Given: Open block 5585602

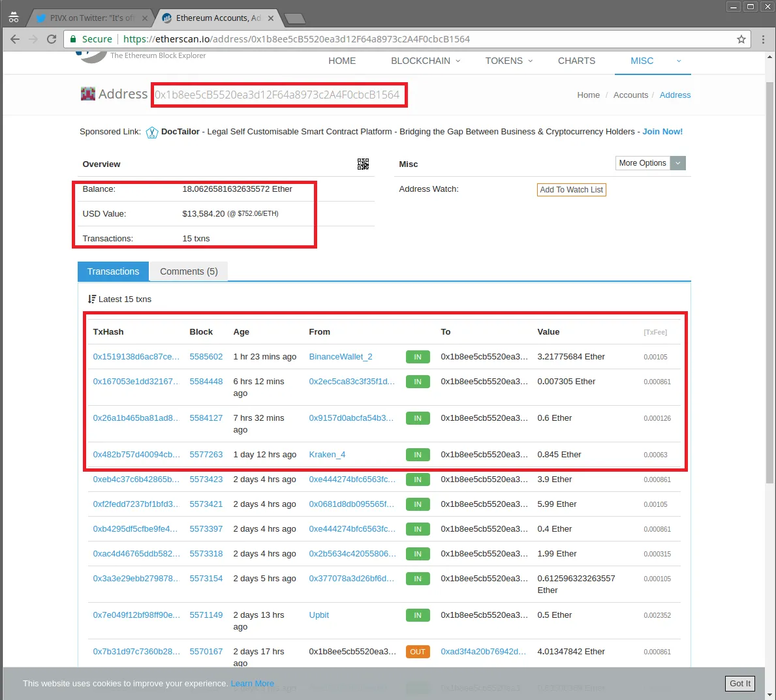Looking at the screenshot, I should point(206,357).
